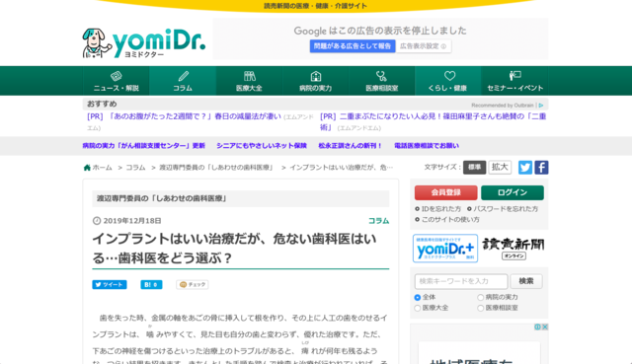The height and width of the screenshot is (364, 632).
Task: Open 電話医療相談でお願い link
Action: tap(427, 146)
